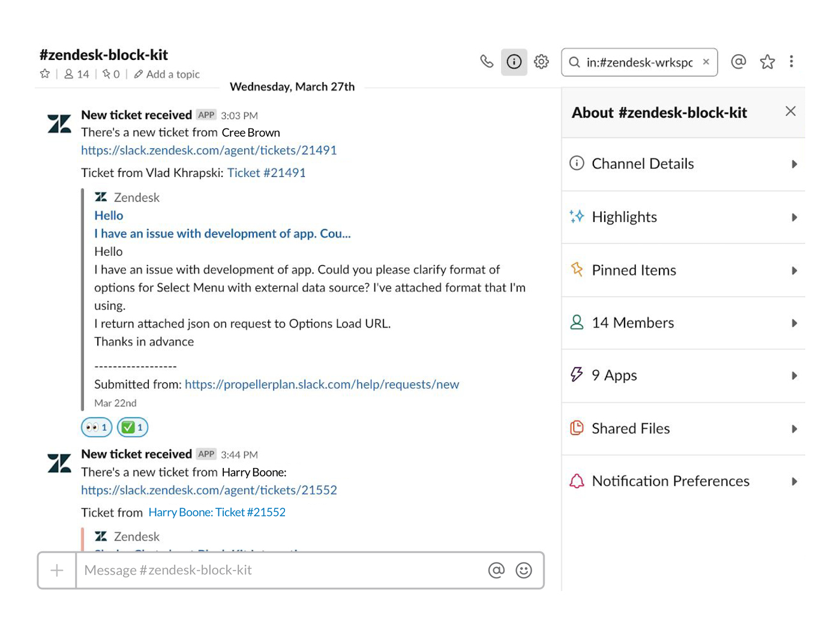Click the small Zendesk logo in first attachment
The width and height of the screenshot is (840, 636).
tap(101, 197)
